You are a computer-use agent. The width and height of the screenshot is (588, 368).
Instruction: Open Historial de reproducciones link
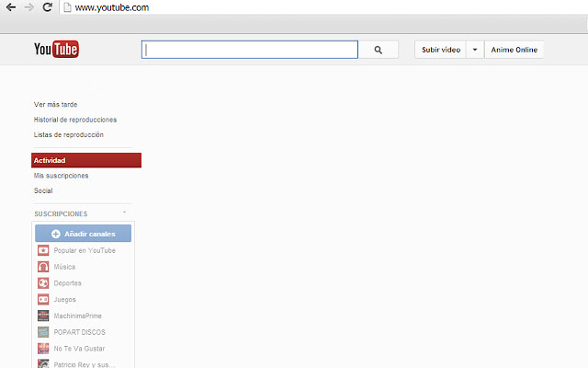pos(75,120)
